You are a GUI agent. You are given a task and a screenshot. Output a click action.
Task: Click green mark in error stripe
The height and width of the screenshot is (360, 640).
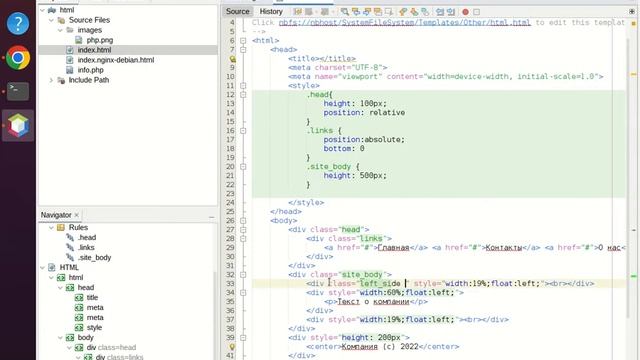[633, 276]
